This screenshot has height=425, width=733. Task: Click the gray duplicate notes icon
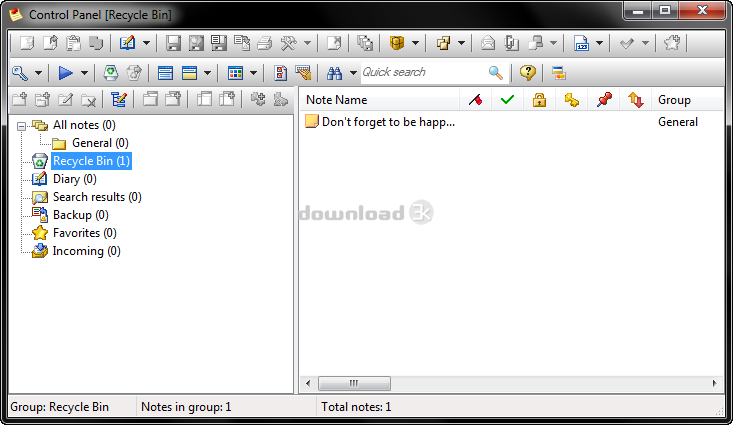(x=96, y=43)
